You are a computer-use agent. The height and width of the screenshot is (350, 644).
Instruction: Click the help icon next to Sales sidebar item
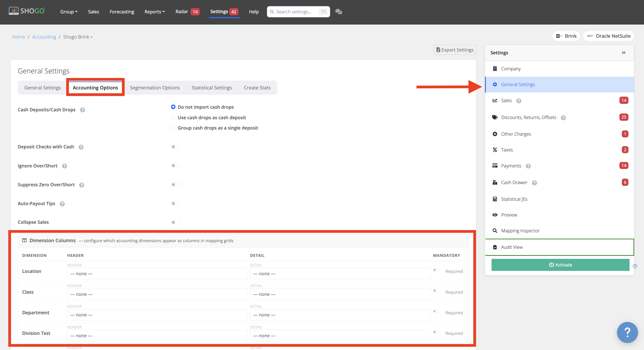tap(519, 101)
